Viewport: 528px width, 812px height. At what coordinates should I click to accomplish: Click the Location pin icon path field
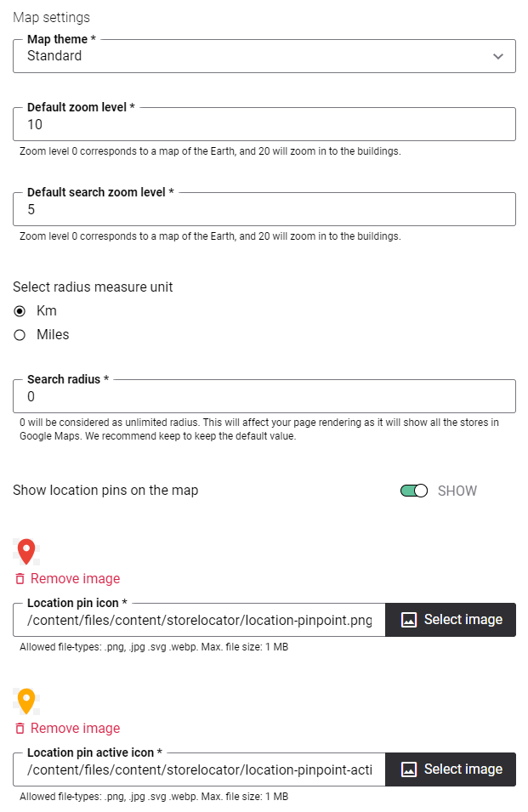click(199, 620)
